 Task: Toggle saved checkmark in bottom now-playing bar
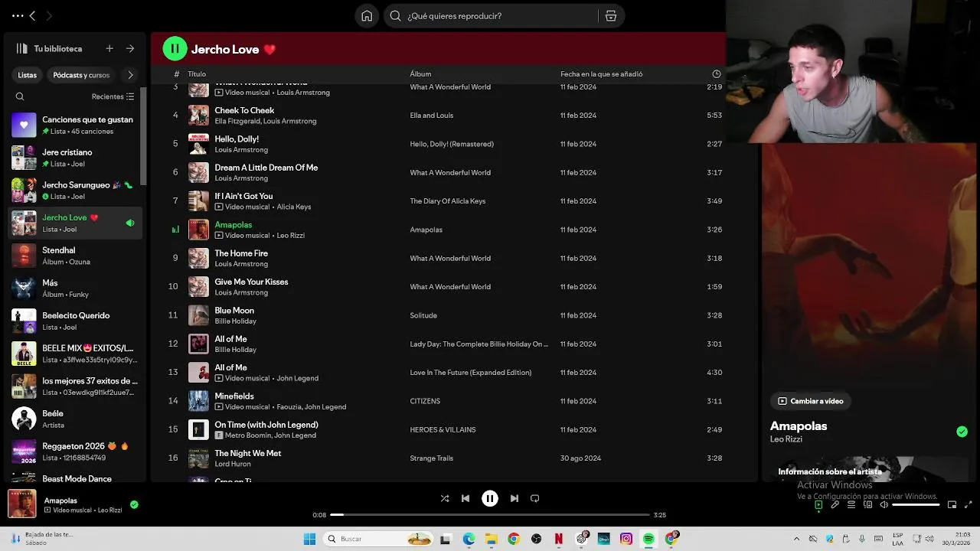[134, 504]
